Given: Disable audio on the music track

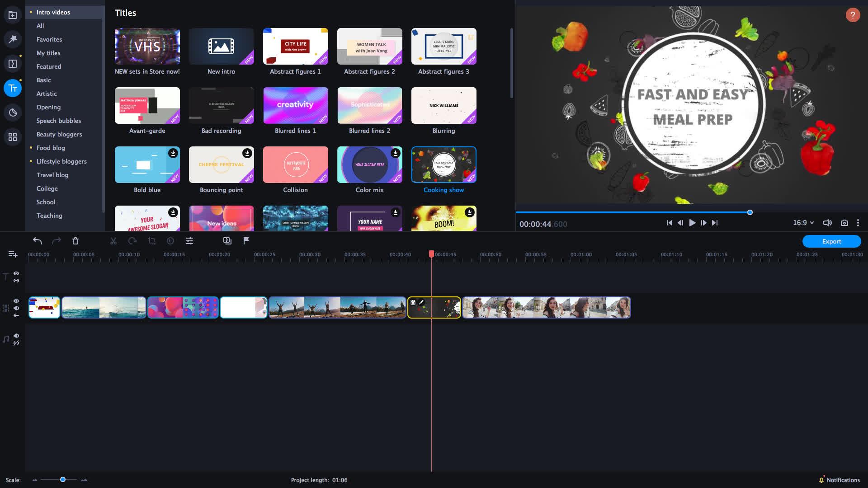Looking at the screenshot, I should [16, 336].
